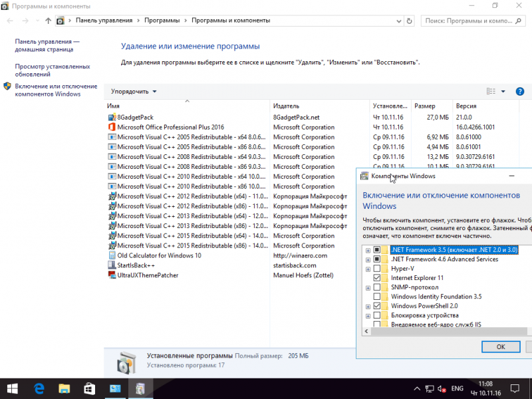Click the Microsoft Office Professional Plus 2016 icon
This screenshot has height=399, width=532.
coord(112,127)
